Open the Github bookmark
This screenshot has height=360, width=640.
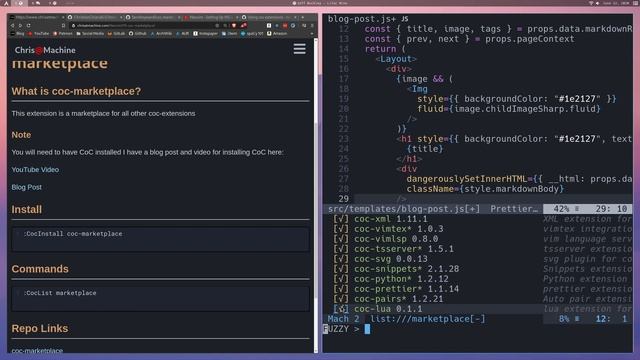138,33
